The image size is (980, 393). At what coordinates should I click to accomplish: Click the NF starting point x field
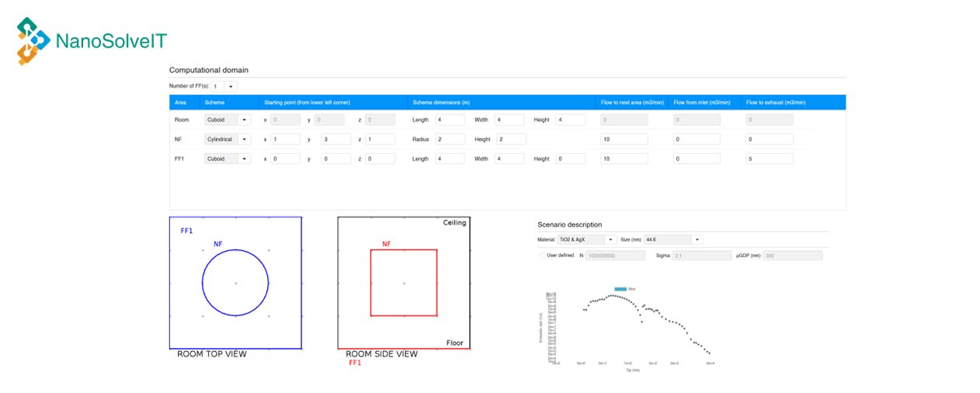click(285, 140)
